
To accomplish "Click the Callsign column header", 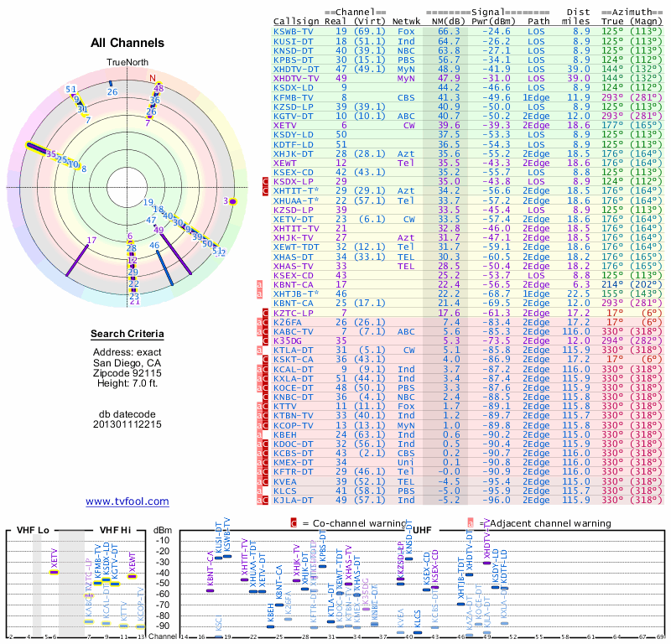I will tap(296, 22).
